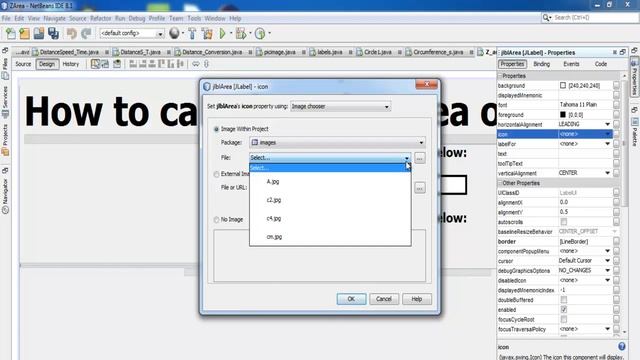Screen dimensions: 640x360
Task: Collapse the Properties section header
Action: point(500,76)
